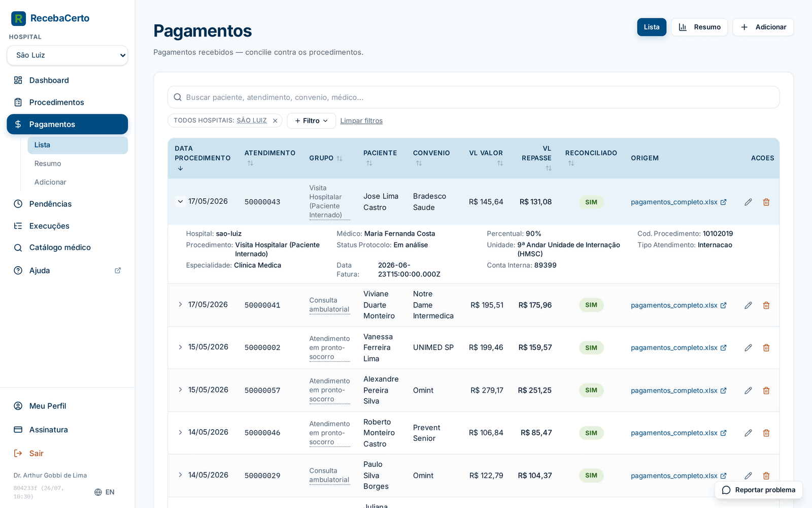The height and width of the screenshot is (508, 812).
Task: Click the Ajuda external link icon
Action: 118,271
